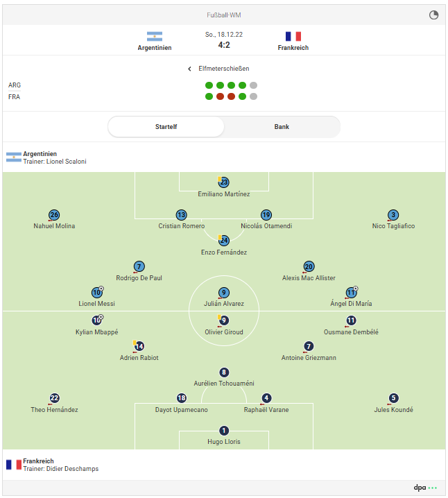Select Lionel Messi number 10 badge
Screen dimensions: 448x498
click(x=97, y=292)
